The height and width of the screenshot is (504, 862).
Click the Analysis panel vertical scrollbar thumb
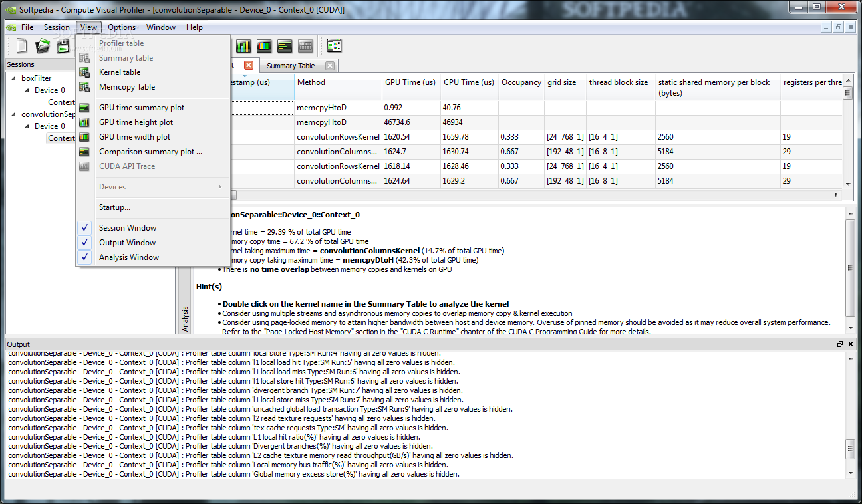[851, 268]
